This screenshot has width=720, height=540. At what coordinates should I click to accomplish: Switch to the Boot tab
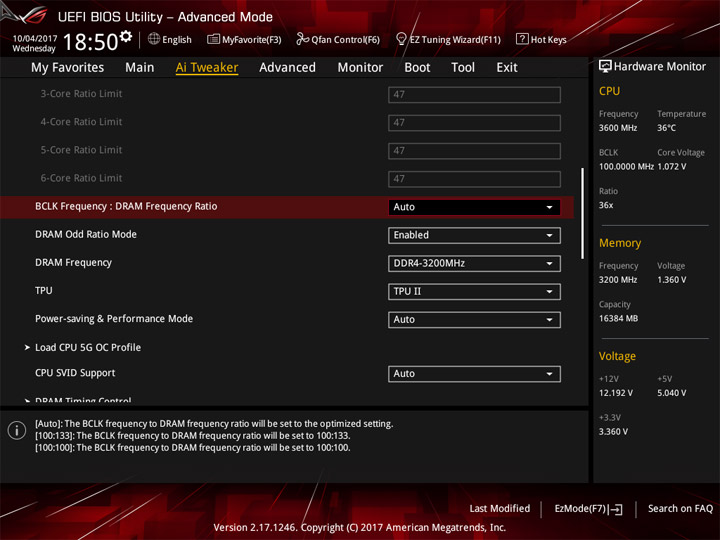coord(417,68)
